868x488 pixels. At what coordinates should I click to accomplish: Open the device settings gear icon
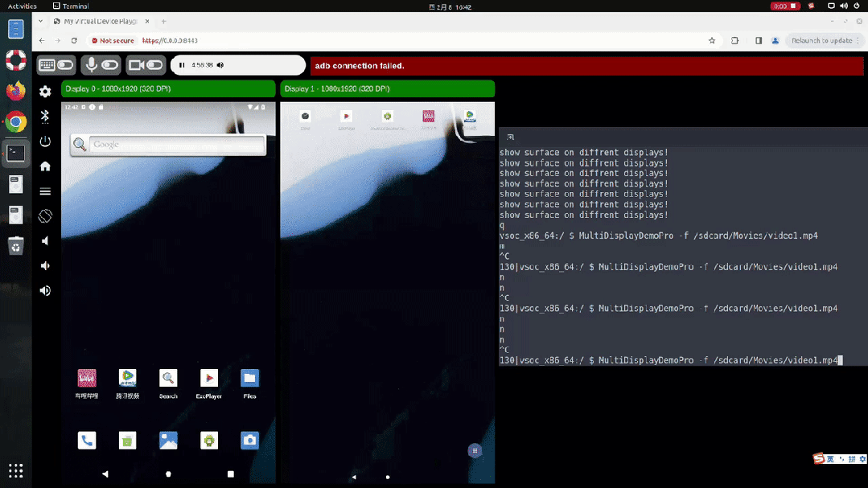coord(45,92)
